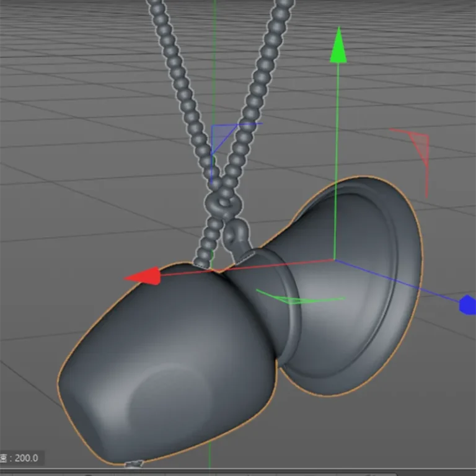Click the small nub under the cup
Image resolution: width=476 pixels, height=476 pixels.
pyautogui.click(x=134, y=464)
